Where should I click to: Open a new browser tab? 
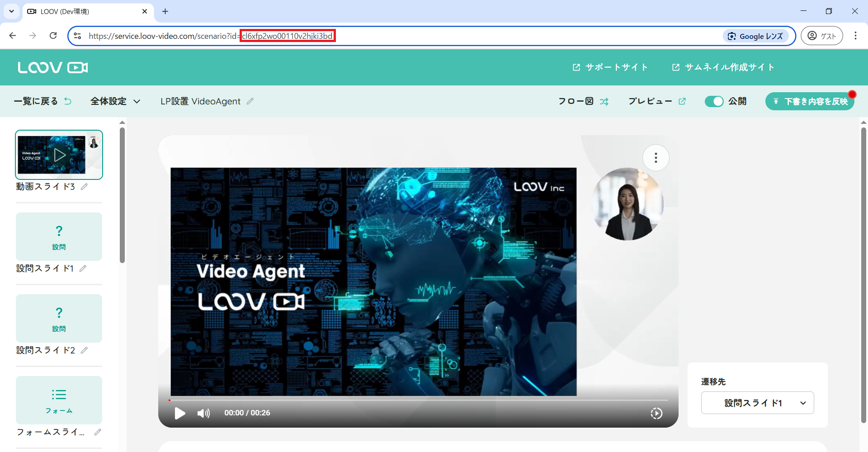coord(165,11)
